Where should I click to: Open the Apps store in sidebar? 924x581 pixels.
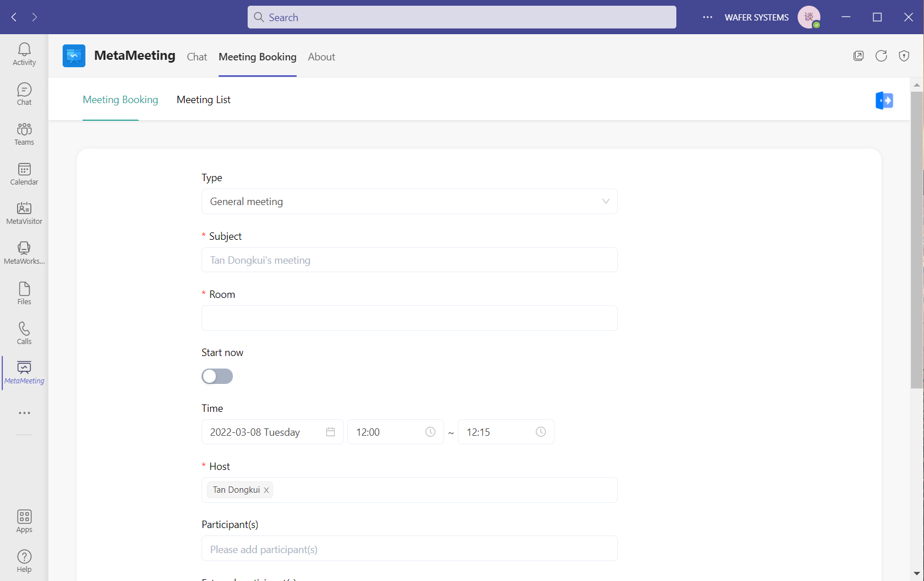point(24,522)
